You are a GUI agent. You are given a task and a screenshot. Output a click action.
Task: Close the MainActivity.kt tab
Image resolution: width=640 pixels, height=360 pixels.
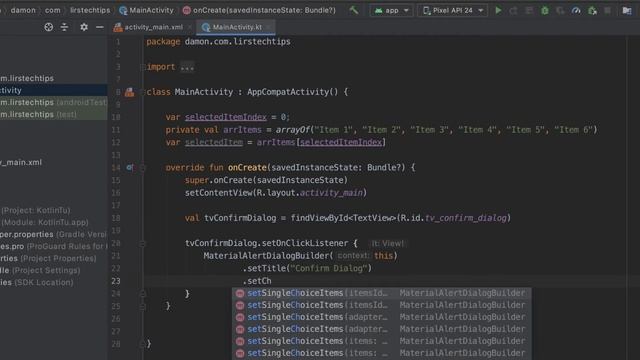click(269, 27)
